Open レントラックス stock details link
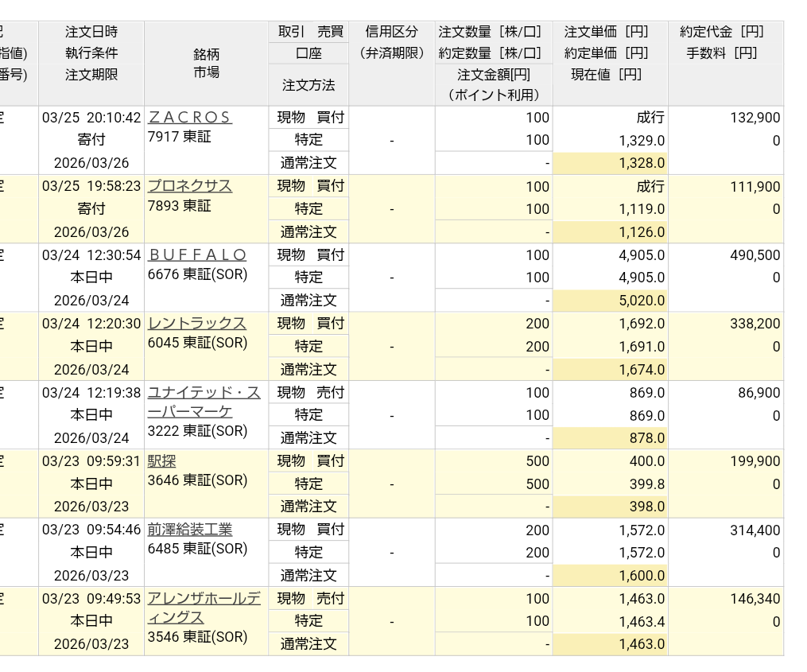Image resolution: width=807 pixels, height=672 pixels. pyautogui.click(x=197, y=324)
